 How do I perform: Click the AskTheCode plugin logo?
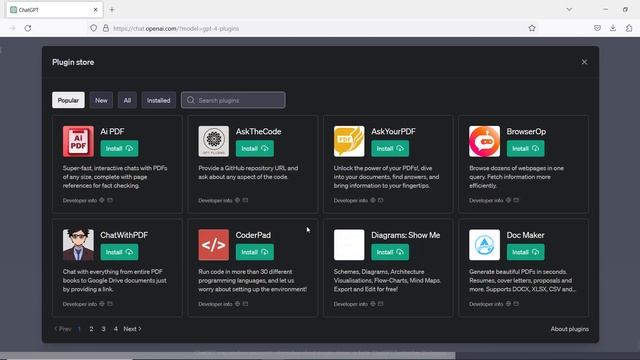[213, 141]
